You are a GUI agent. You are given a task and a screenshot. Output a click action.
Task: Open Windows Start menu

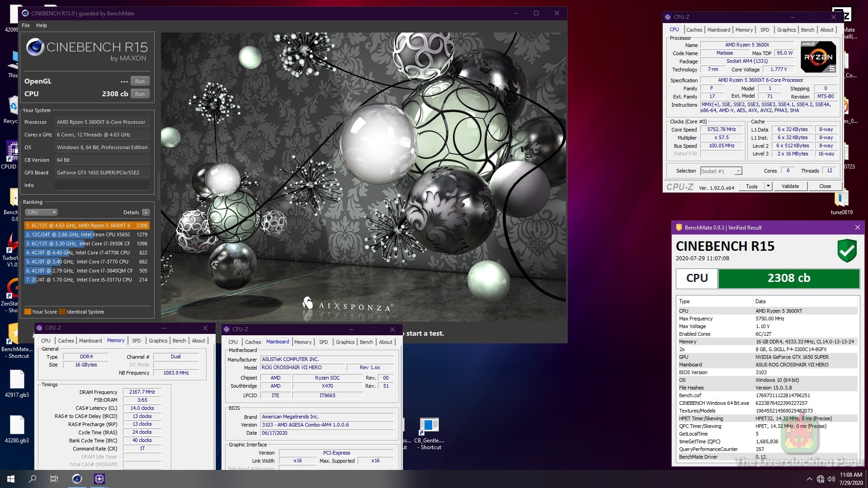point(11,479)
